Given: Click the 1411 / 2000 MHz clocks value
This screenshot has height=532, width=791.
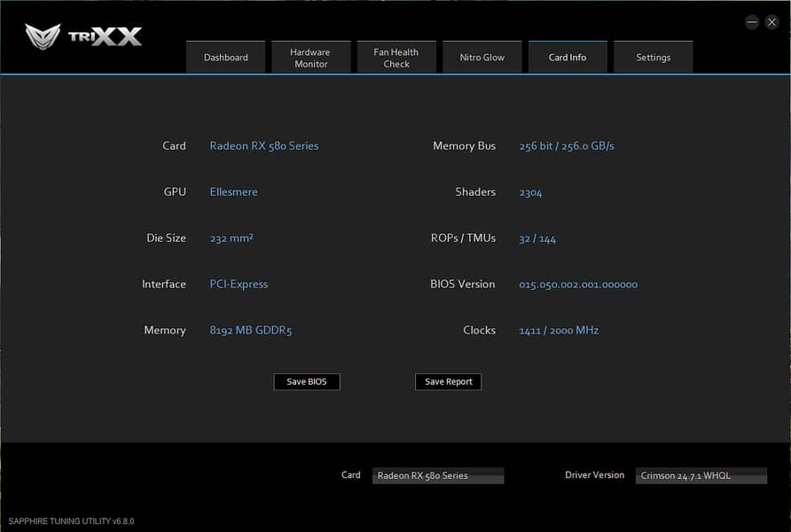Looking at the screenshot, I should 559,331.
